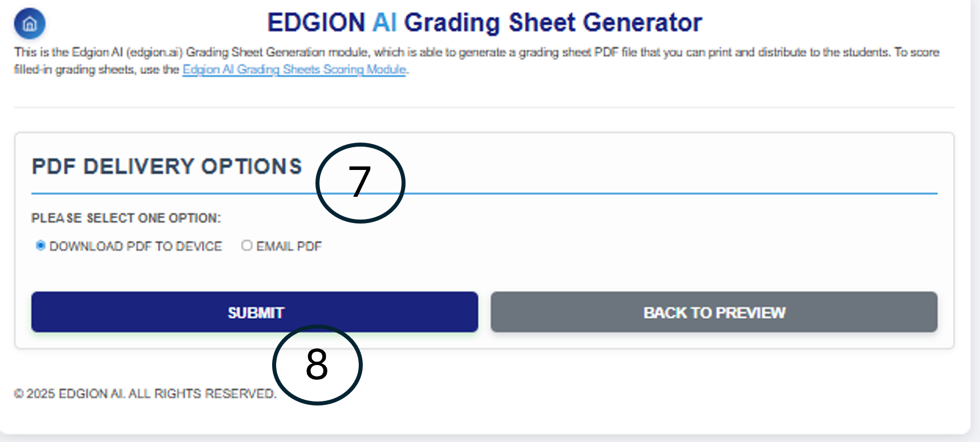Click the light blue 'AI' word in title
The height and width of the screenshot is (442, 980).
click(384, 23)
